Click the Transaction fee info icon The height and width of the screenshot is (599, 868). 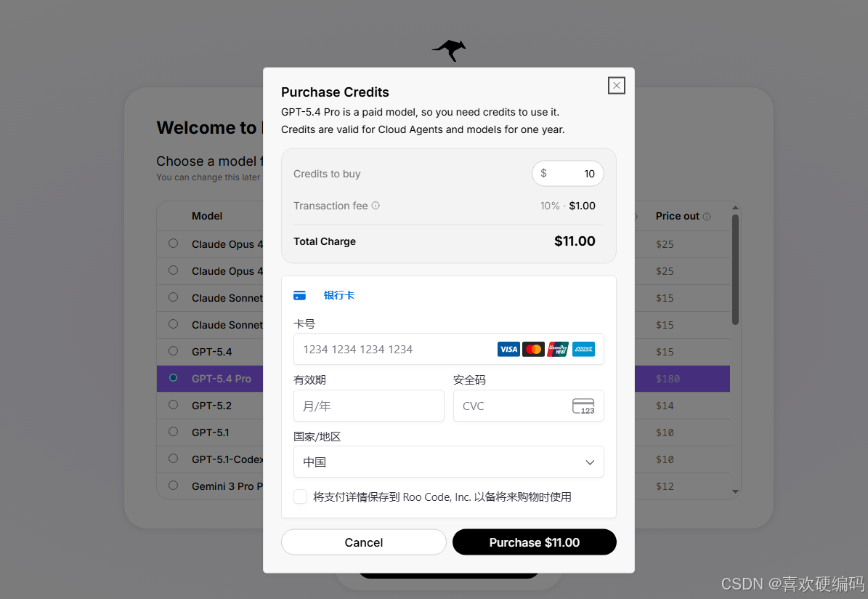(x=376, y=206)
